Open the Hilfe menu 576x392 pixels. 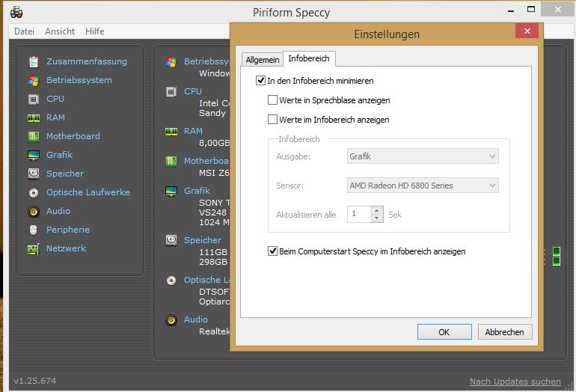coord(95,31)
